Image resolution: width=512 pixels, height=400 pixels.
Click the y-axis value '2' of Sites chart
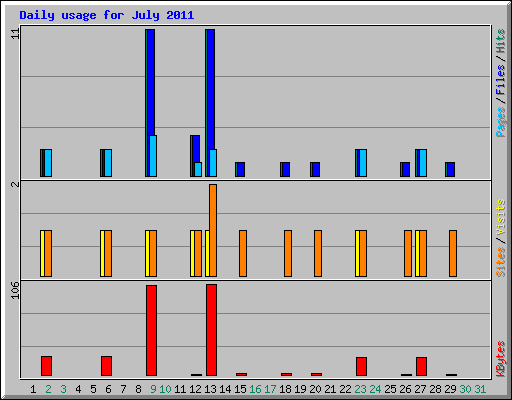(x=15, y=184)
